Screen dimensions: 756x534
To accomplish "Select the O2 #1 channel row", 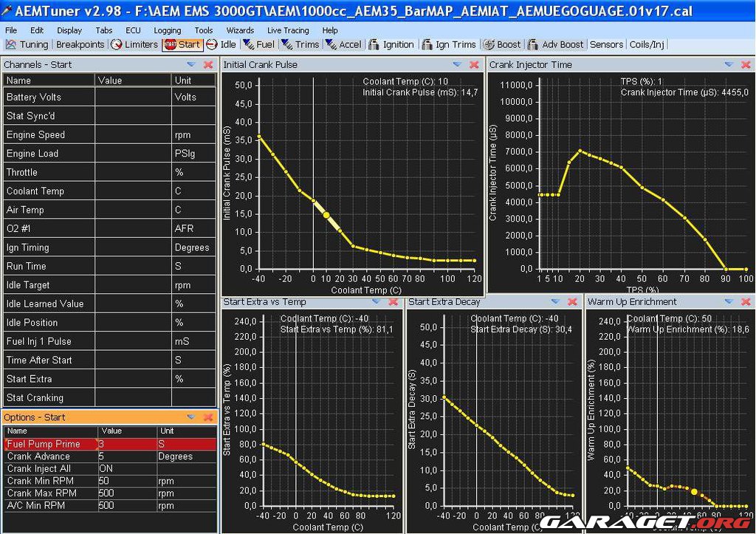I will pos(109,229).
